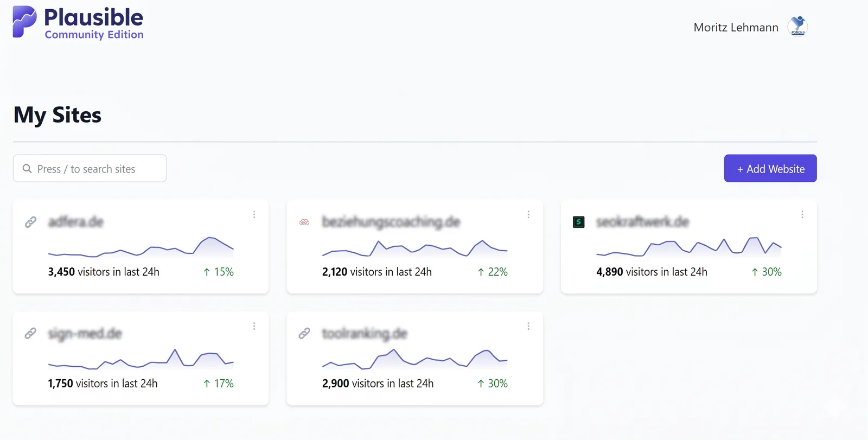Click the '1,750 visitors in last 24h' text
This screenshot has height=440, width=868.
click(103, 384)
